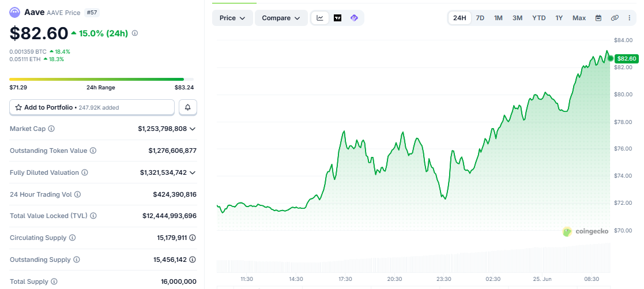Viewport: 644px width, 289px height.
Task: Click the $71.29 range low value
Action: click(x=18, y=88)
